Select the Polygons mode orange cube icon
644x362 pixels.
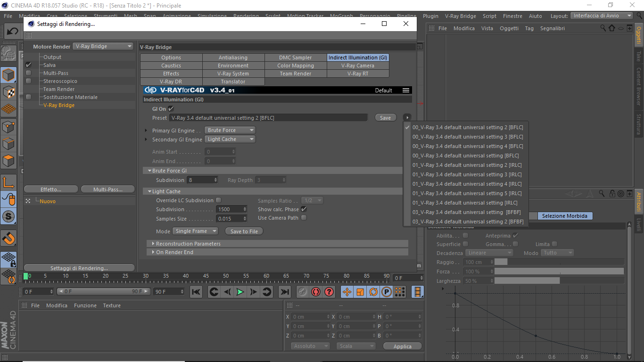click(x=9, y=161)
